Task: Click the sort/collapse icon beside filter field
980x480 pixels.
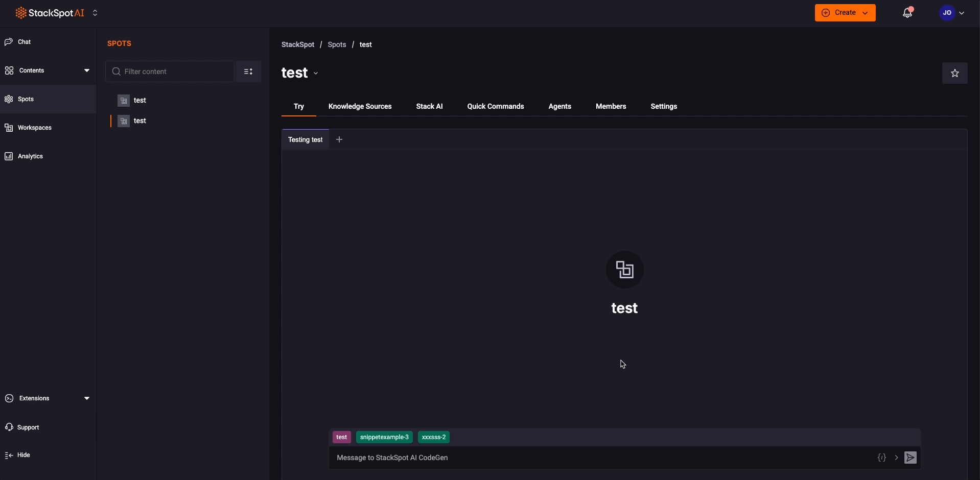Action: (x=248, y=71)
